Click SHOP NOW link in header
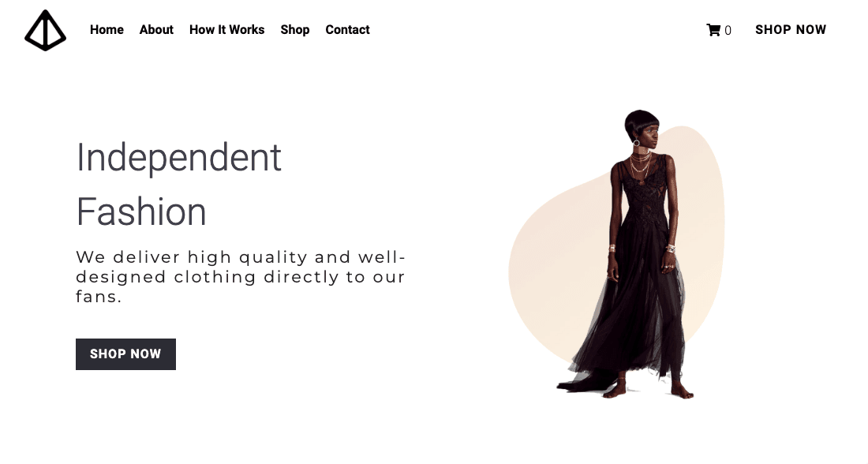Viewport: 868px width, 464px height. pyautogui.click(x=791, y=30)
